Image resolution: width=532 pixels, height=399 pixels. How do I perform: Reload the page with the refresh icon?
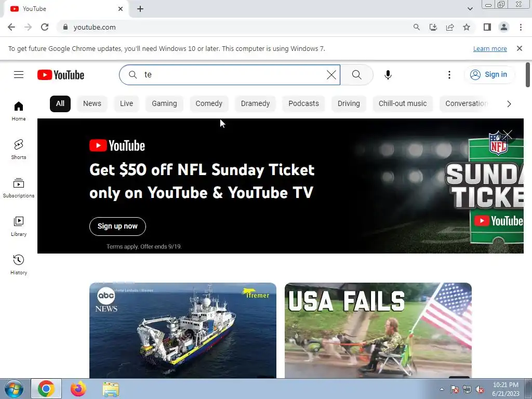coord(45,27)
